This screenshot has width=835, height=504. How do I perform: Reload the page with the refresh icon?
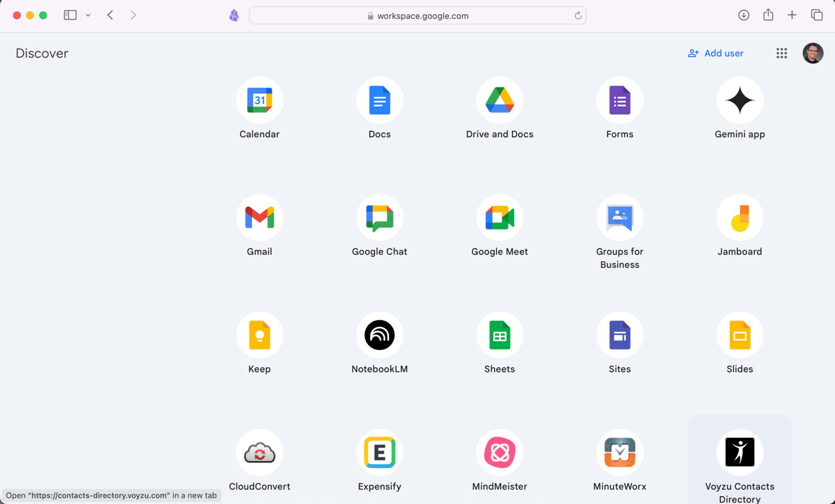pos(578,16)
